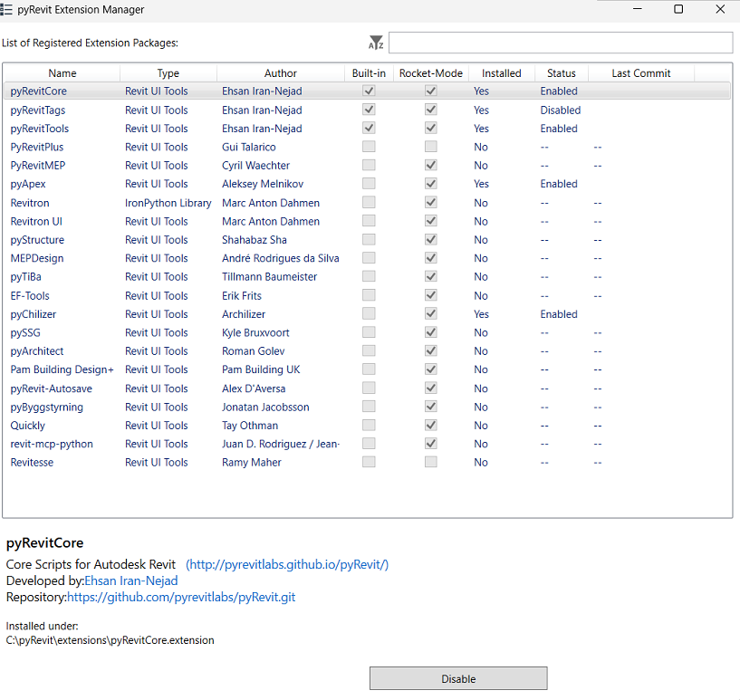Select the revit-mcp-python extension row
740x700 pixels.
52,444
